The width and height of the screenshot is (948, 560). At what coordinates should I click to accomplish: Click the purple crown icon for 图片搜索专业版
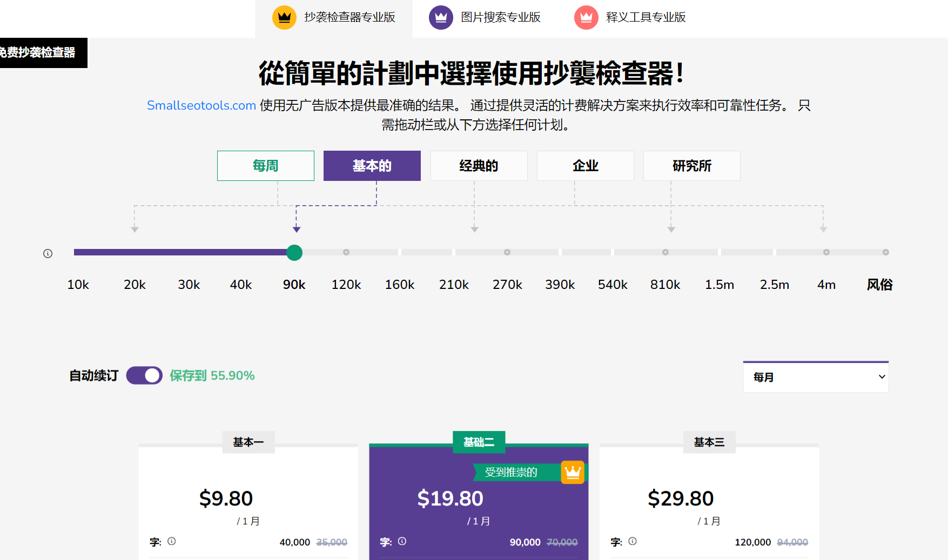tap(441, 17)
